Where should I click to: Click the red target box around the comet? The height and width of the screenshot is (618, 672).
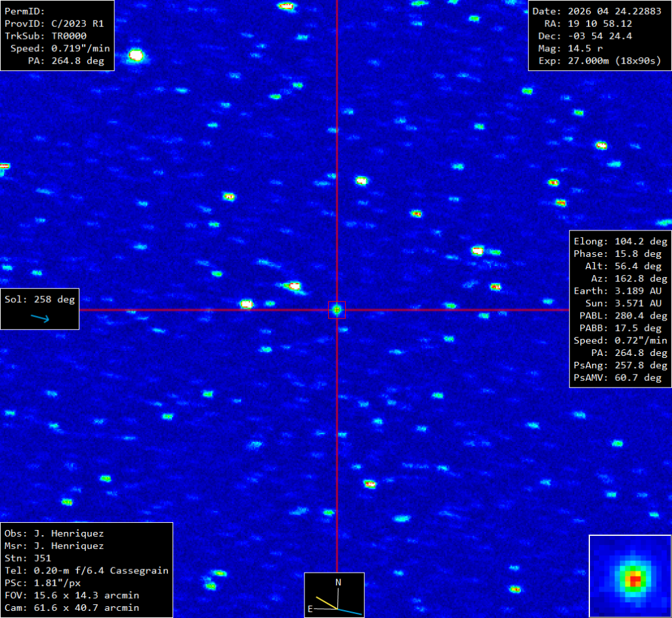tap(337, 309)
